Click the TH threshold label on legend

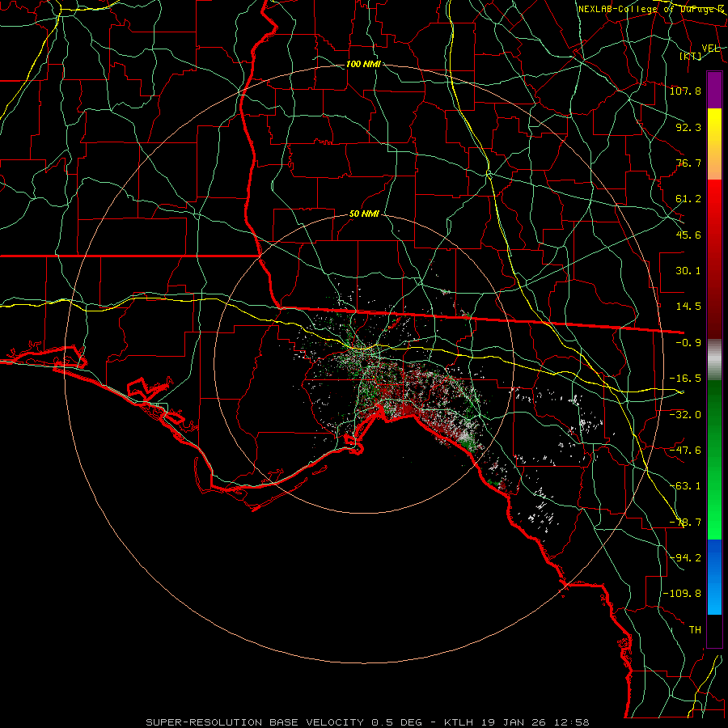(x=695, y=630)
